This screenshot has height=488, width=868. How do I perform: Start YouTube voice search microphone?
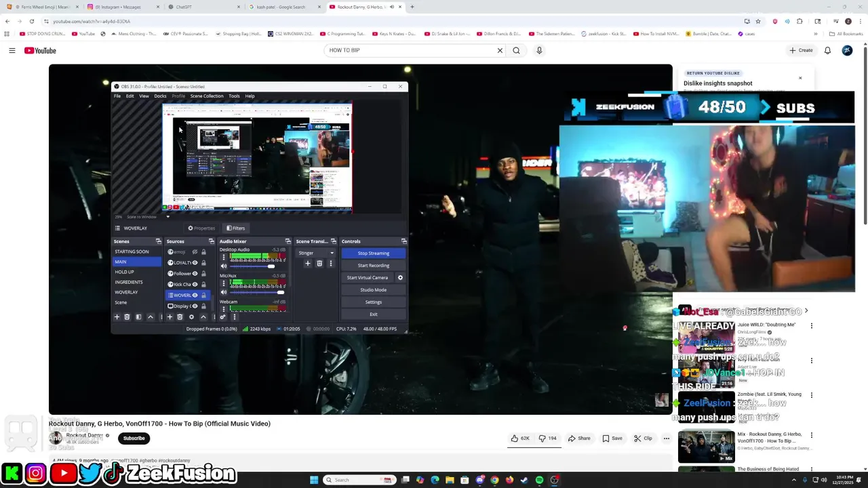pos(539,50)
